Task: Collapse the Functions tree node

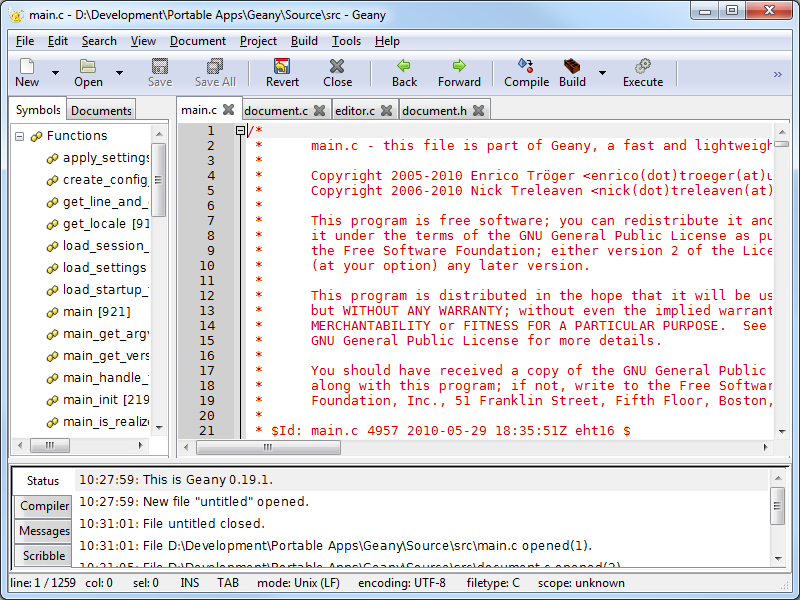Action: click(x=19, y=136)
